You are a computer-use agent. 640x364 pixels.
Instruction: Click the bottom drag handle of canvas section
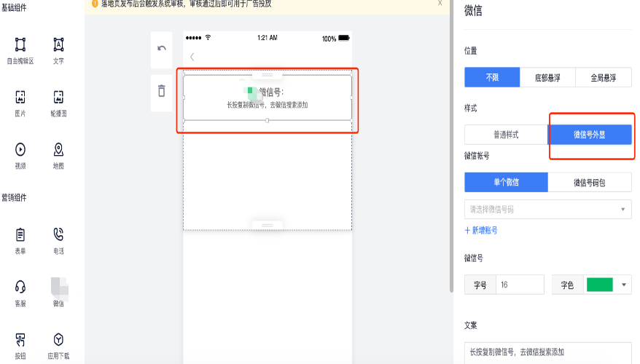point(267,225)
